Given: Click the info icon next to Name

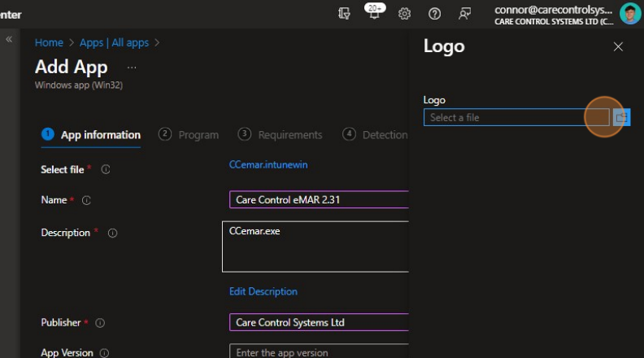Looking at the screenshot, I should (x=86, y=200).
